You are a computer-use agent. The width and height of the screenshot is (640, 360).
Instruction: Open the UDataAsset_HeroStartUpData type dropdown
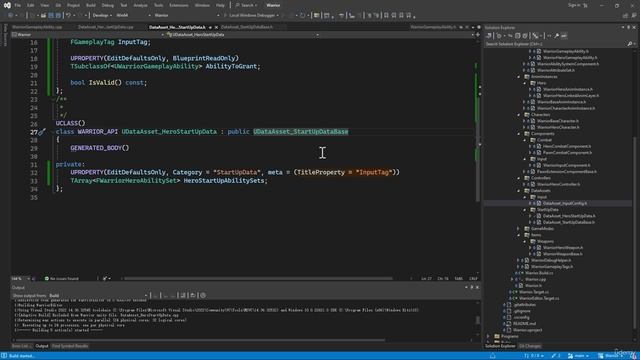click(x=243, y=35)
